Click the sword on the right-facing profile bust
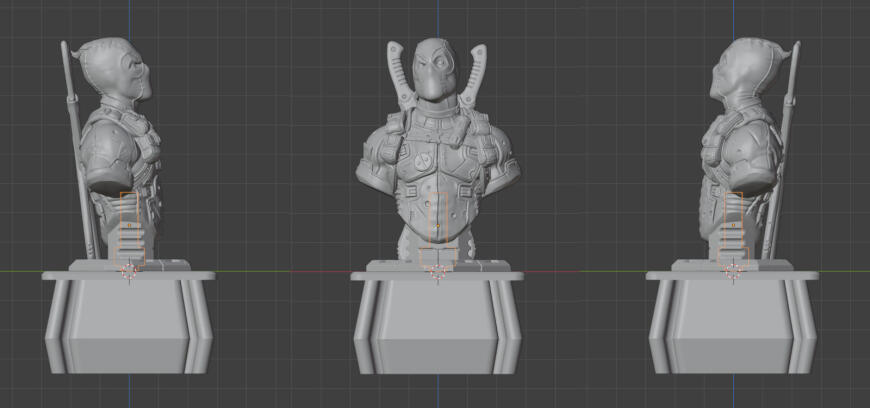 tap(79, 149)
